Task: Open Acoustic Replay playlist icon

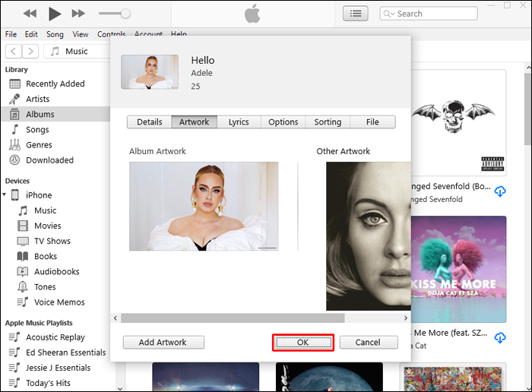Action: point(14,337)
